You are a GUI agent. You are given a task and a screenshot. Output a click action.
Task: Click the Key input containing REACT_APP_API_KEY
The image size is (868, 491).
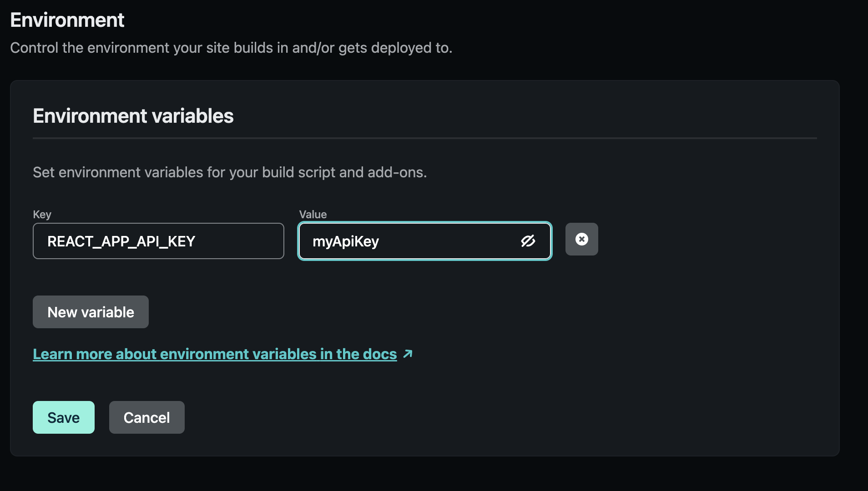tap(158, 241)
